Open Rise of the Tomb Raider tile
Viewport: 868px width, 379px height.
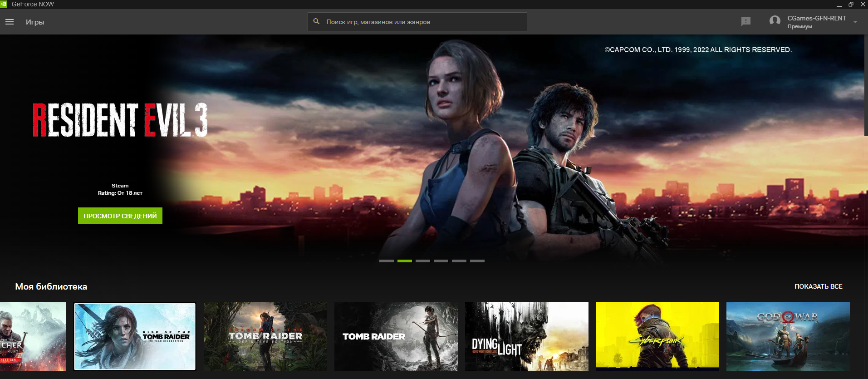pos(135,336)
